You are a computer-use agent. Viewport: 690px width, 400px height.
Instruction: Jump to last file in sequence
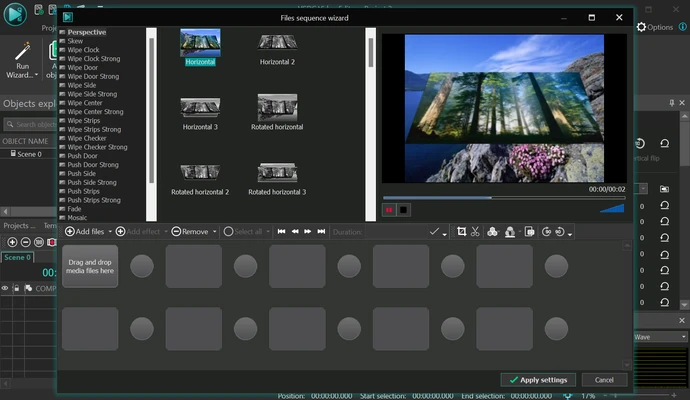(x=321, y=231)
